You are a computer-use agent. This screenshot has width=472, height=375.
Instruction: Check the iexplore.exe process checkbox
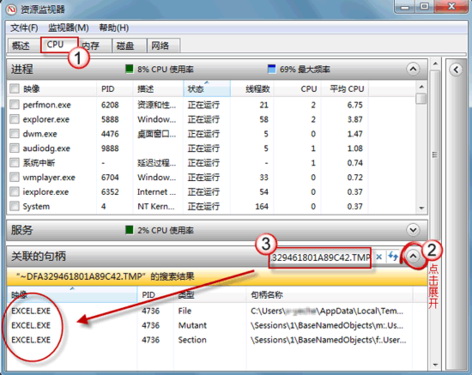(14, 192)
